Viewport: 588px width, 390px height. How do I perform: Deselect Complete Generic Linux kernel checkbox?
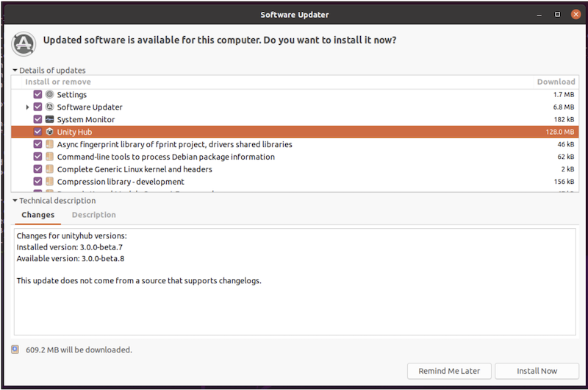[x=37, y=169]
